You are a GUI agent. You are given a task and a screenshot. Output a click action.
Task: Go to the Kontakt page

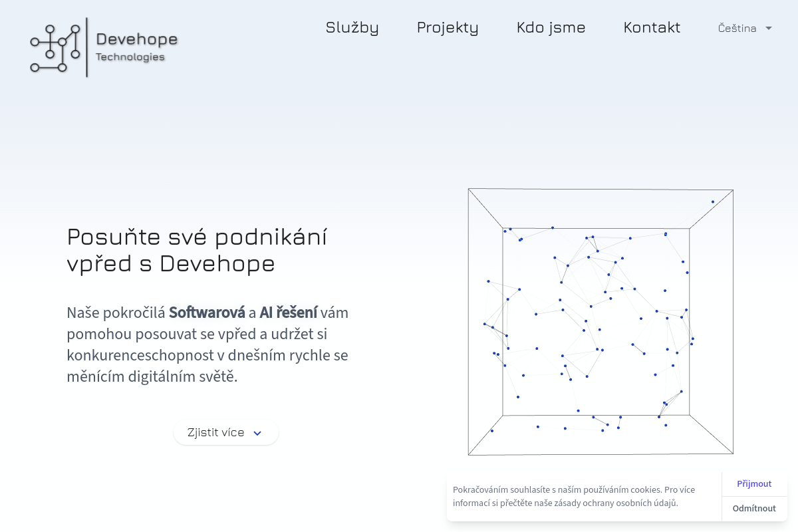(652, 28)
